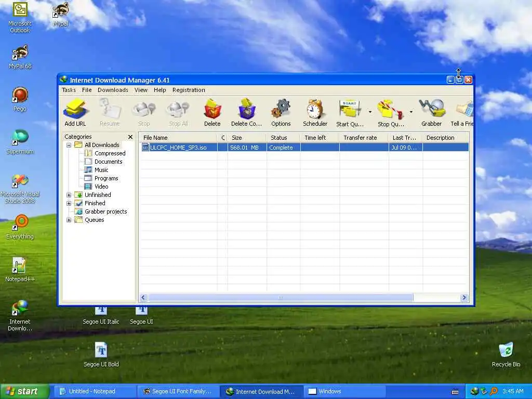Click the Microsoft Visual Studio 2008 icon
Image resolution: width=532 pixels, height=399 pixels.
(20, 189)
